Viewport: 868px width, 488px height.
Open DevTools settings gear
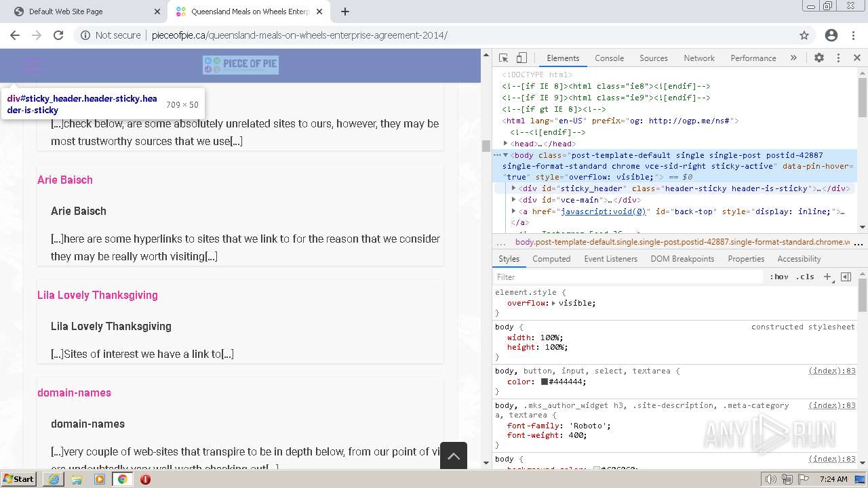pos(819,58)
